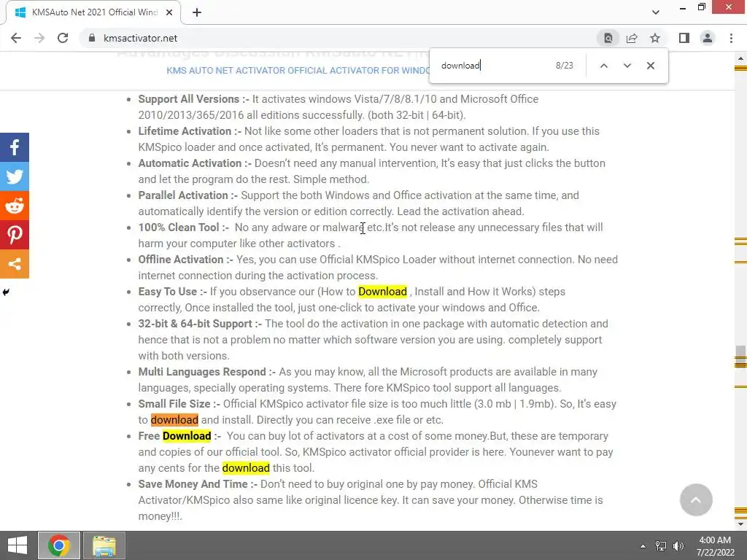Open more sharing options orange icon
The width and height of the screenshot is (747, 560).
pyautogui.click(x=15, y=263)
